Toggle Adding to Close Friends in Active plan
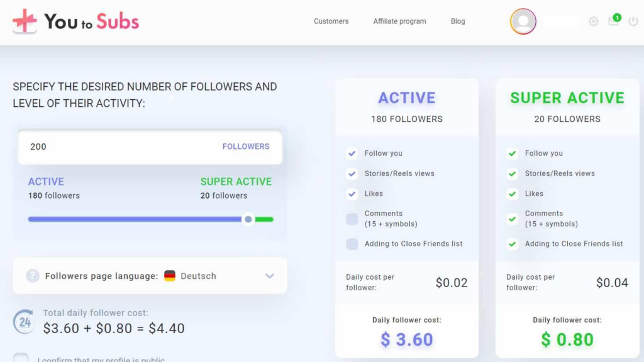This screenshot has width=644, height=362. coord(352,244)
